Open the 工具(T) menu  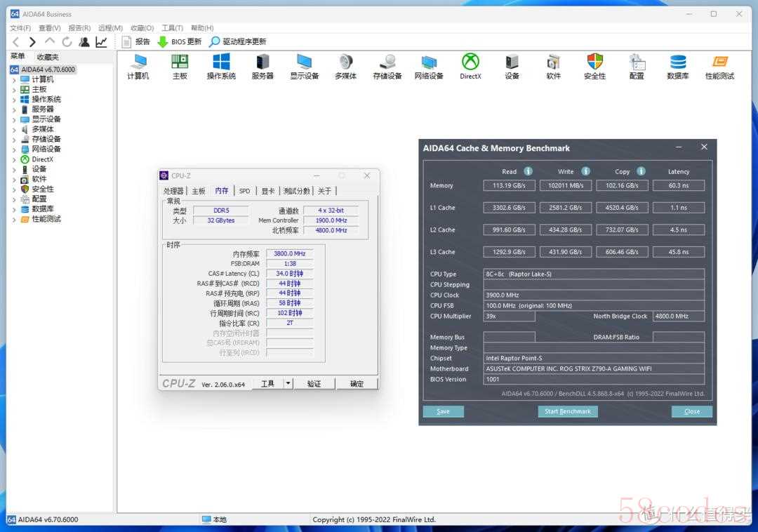pyautogui.click(x=172, y=28)
